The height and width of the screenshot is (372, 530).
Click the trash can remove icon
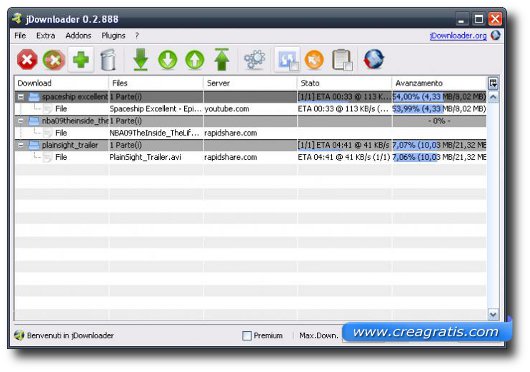(108, 60)
